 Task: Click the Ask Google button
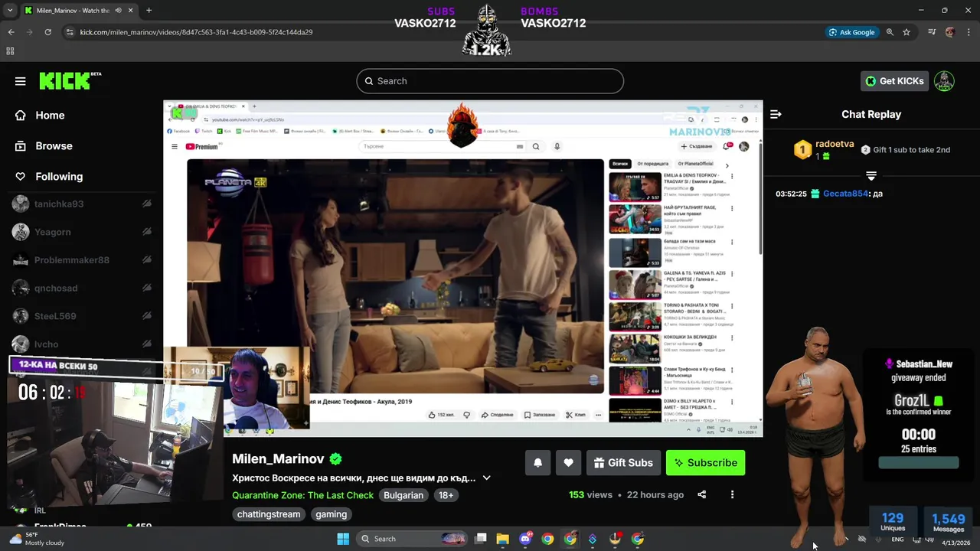pyautogui.click(x=851, y=32)
